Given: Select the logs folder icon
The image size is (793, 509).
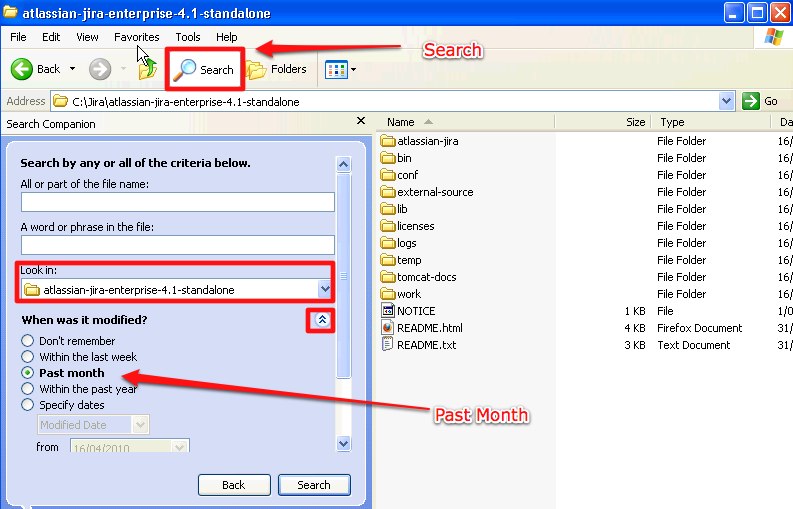Looking at the screenshot, I should click(x=388, y=243).
